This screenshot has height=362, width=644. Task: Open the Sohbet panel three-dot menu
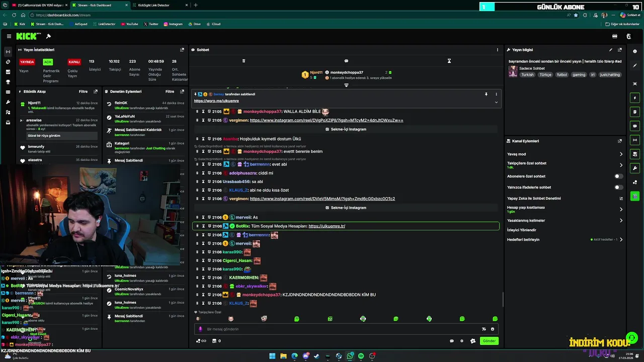(498, 50)
